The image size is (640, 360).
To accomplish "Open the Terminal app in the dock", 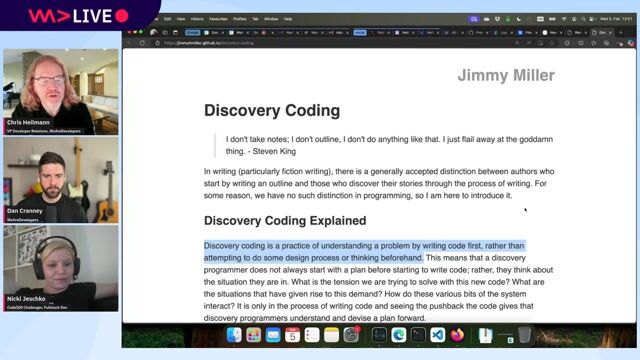I will click(x=418, y=335).
